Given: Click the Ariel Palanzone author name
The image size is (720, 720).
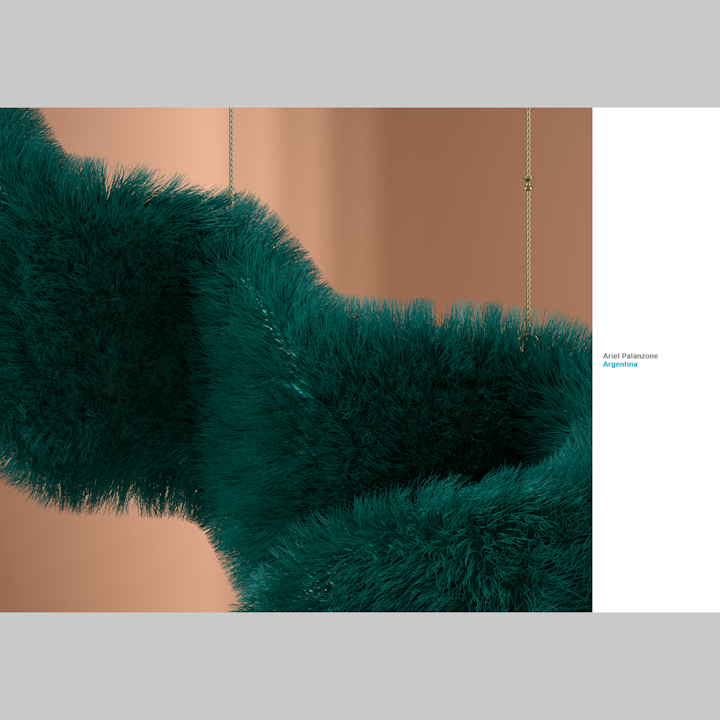Looking at the screenshot, I should tap(630, 356).
